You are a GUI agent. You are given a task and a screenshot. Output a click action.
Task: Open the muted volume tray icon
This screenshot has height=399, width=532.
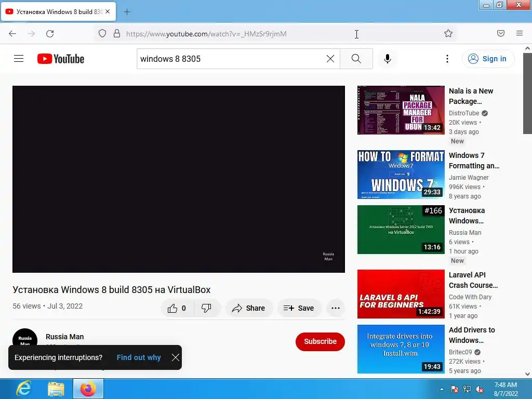tap(480, 389)
